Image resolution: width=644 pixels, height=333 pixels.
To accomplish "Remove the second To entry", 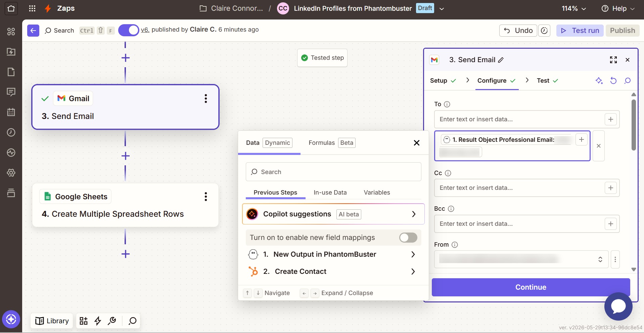I will pos(599,146).
